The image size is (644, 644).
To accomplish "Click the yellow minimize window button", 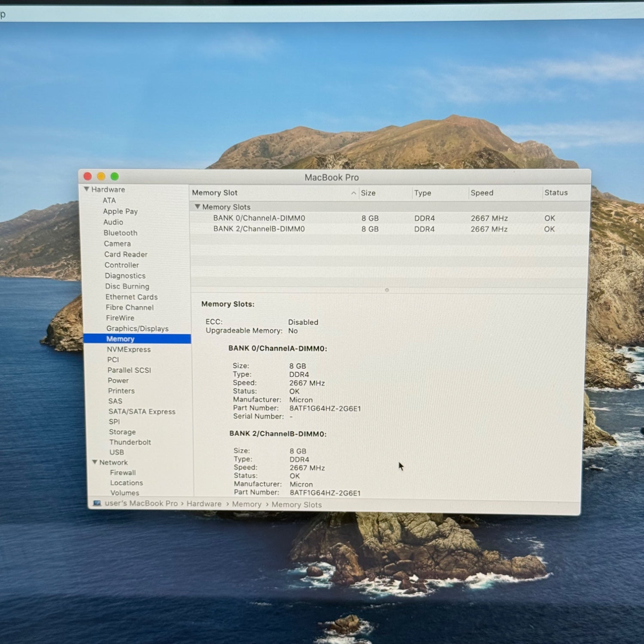I will [101, 176].
